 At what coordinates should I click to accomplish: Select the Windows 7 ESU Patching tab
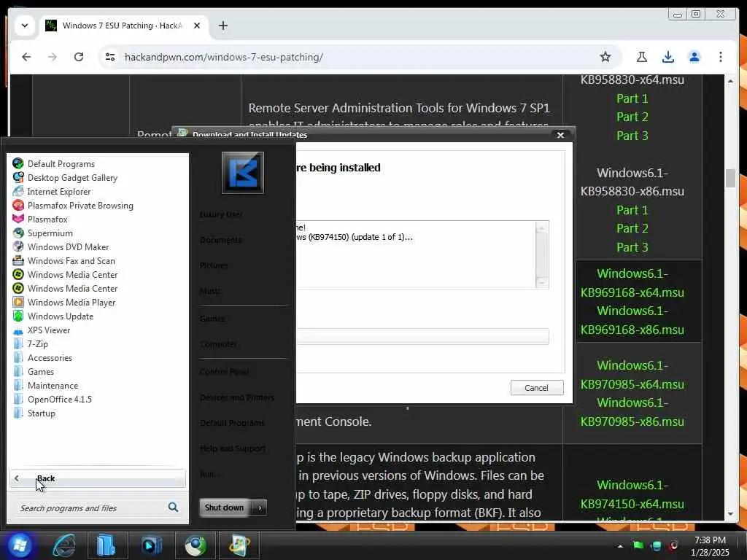[123, 26]
